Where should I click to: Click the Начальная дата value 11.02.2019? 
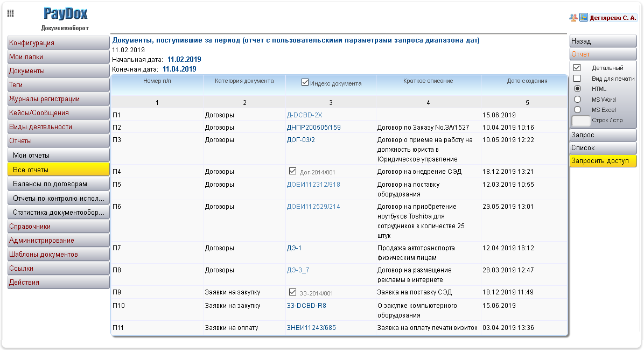click(x=183, y=59)
